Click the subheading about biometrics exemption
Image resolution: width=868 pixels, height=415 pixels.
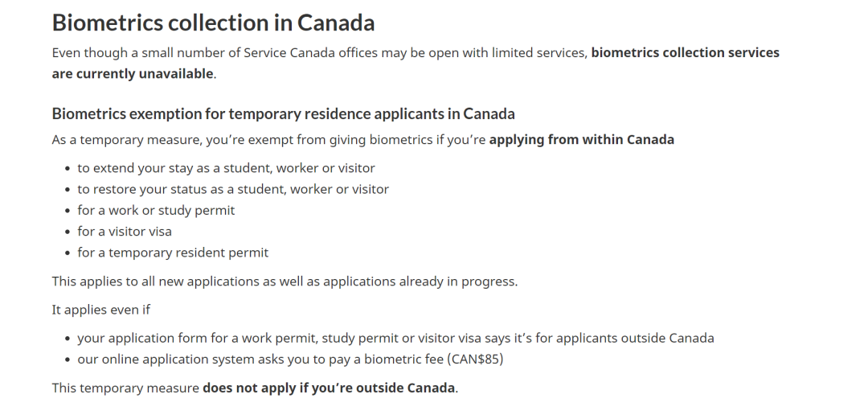283,113
